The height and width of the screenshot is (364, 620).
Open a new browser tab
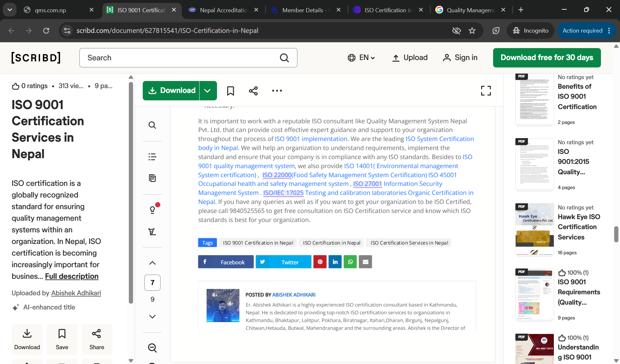[521, 10]
